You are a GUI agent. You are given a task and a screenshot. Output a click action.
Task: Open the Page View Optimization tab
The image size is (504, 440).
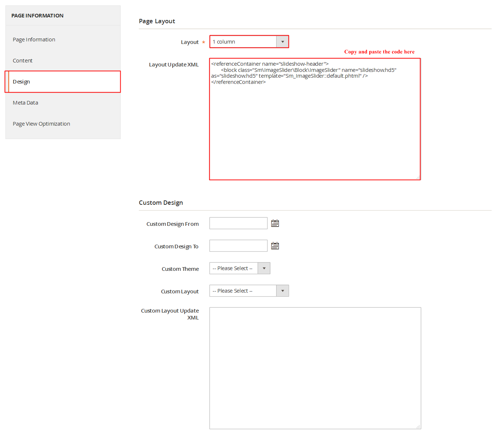(x=41, y=124)
